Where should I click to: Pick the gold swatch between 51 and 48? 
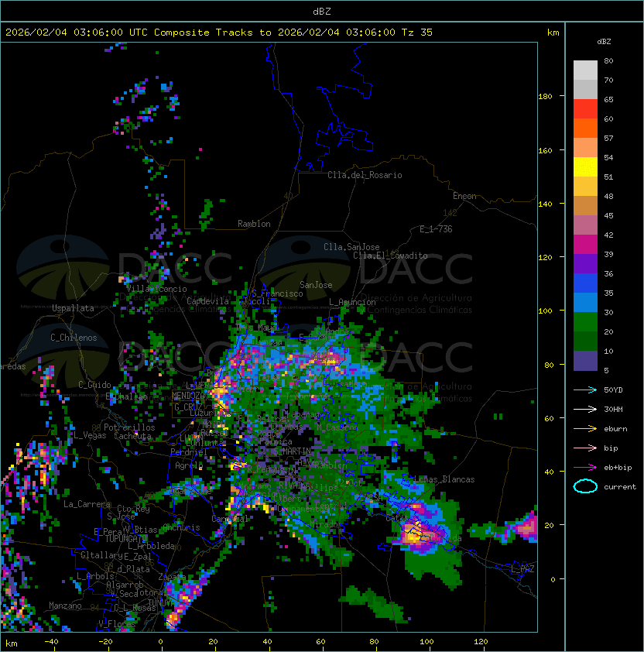pyautogui.click(x=585, y=187)
